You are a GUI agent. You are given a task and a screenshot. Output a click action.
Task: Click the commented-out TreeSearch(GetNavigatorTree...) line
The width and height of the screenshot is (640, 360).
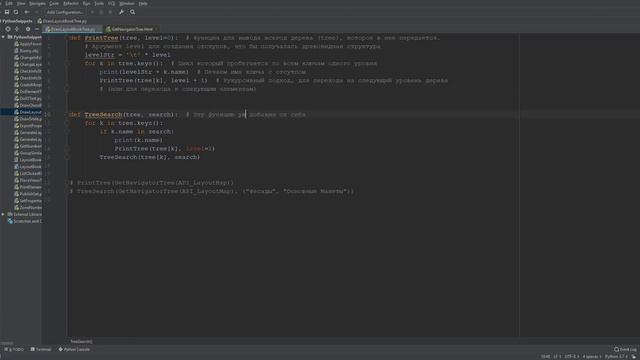tap(212, 191)
